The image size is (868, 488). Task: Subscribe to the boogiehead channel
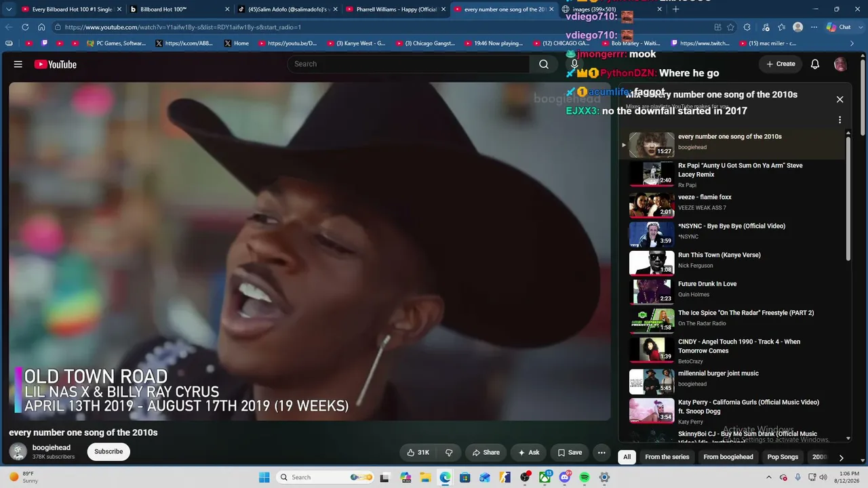(108, 452)
